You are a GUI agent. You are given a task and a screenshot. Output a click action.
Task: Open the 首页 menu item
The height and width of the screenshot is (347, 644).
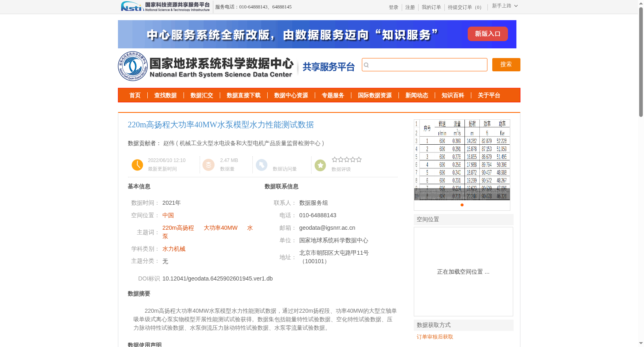tap(135, 96)
